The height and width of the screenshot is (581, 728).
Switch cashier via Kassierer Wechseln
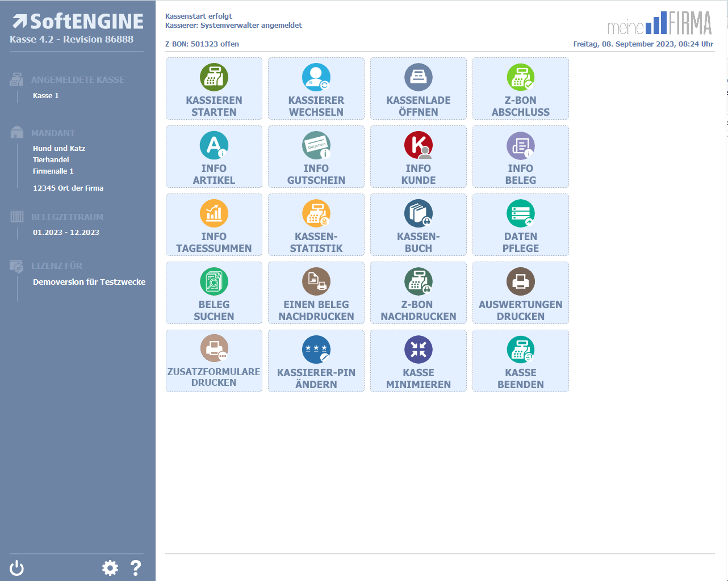(316, 89)
